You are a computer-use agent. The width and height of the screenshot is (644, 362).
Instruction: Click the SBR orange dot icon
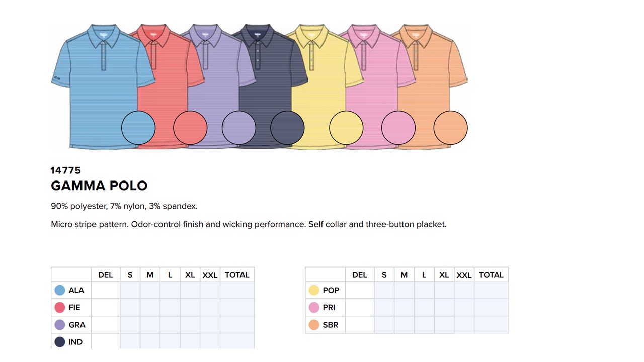314,325
